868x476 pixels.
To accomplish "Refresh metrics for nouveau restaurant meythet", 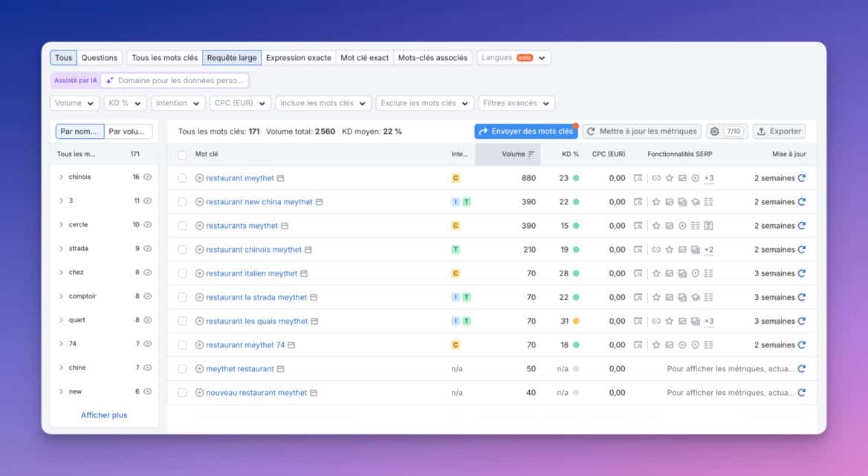I will tap(802, 393).
